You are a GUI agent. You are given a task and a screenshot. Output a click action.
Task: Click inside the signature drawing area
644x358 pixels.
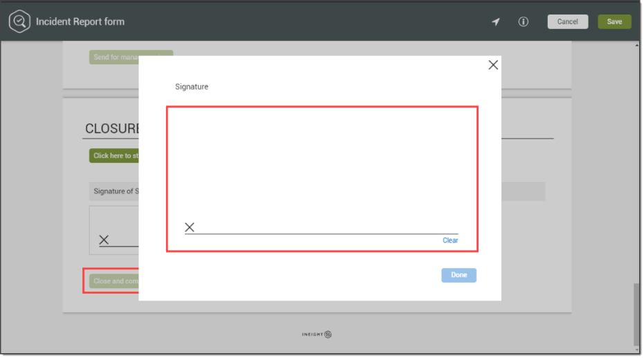(x=322, y=179)
